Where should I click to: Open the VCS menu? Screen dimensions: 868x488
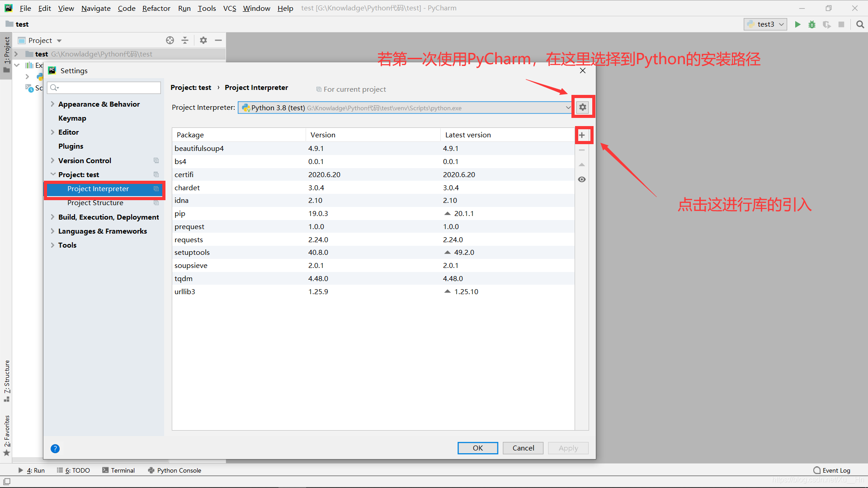pos(230,8)
